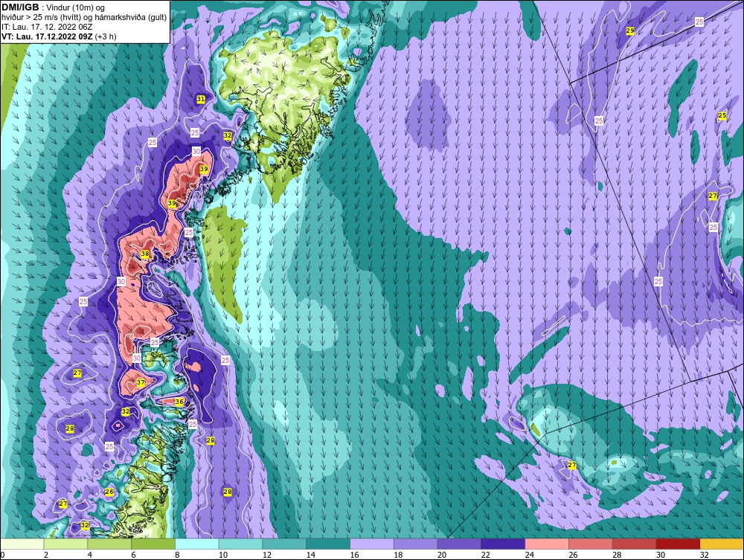Click the legend scale number '0'
744x560 pixels.
2,555
